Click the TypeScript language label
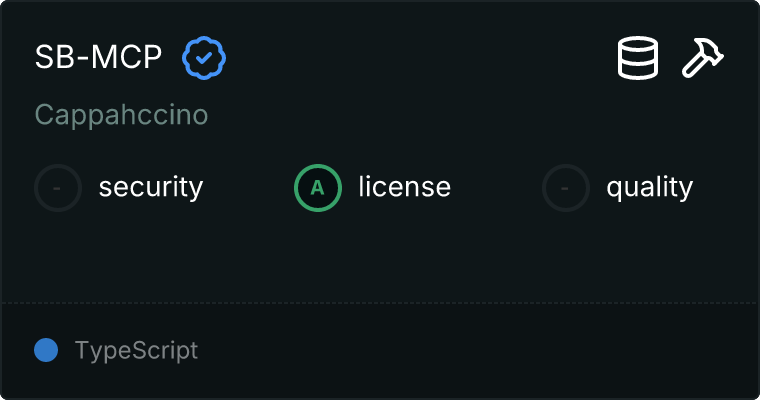The width and height of the screenshot is (760, 400). (x=136, y=351)
